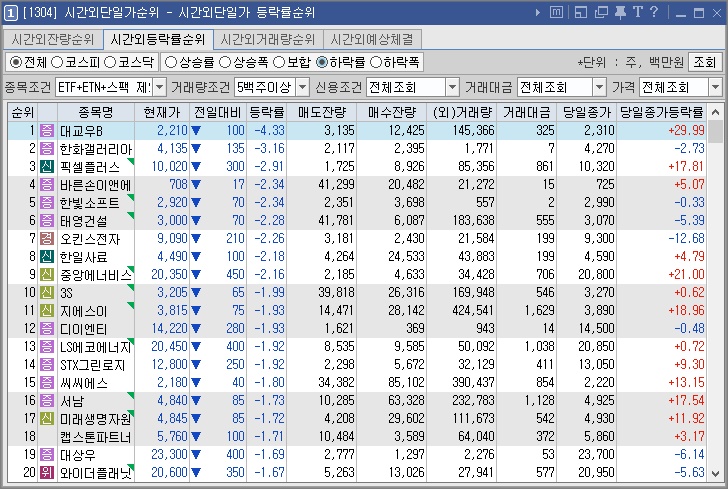The width and height of the screenshot is (728, 489).
Task: Open the 거래대금 전체조회 dropdown
Action: pos(599,87)
